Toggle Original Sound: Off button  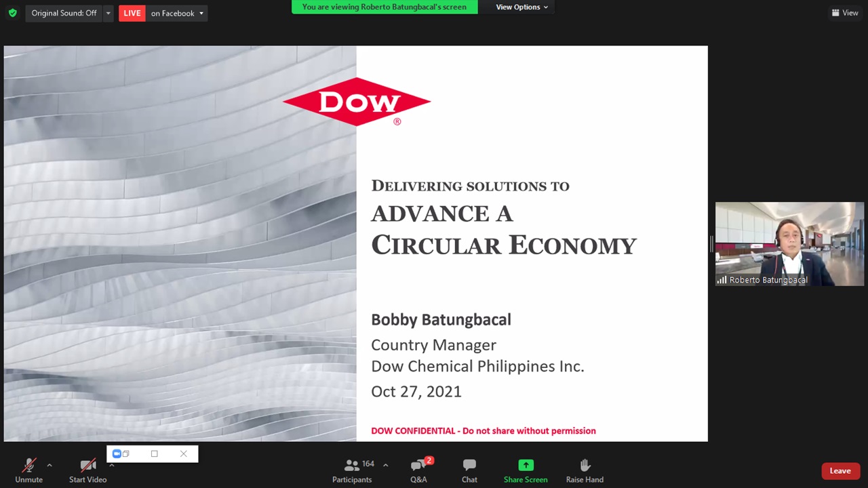(64, 13)
